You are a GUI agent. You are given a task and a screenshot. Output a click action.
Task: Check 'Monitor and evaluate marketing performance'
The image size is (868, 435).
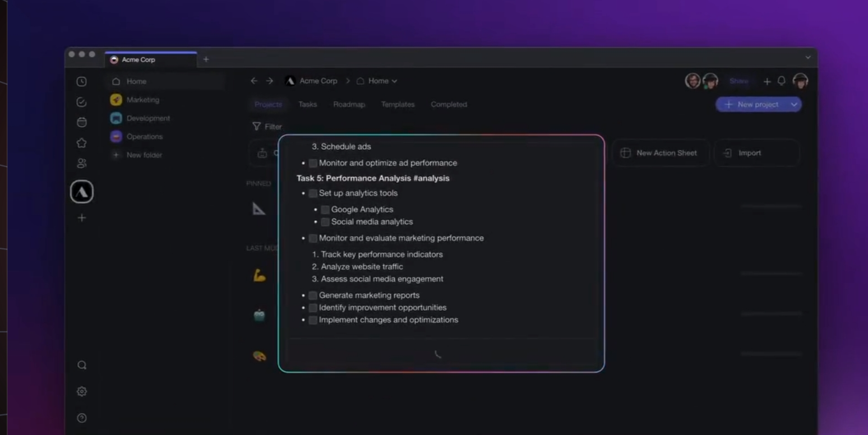(313, 238)
